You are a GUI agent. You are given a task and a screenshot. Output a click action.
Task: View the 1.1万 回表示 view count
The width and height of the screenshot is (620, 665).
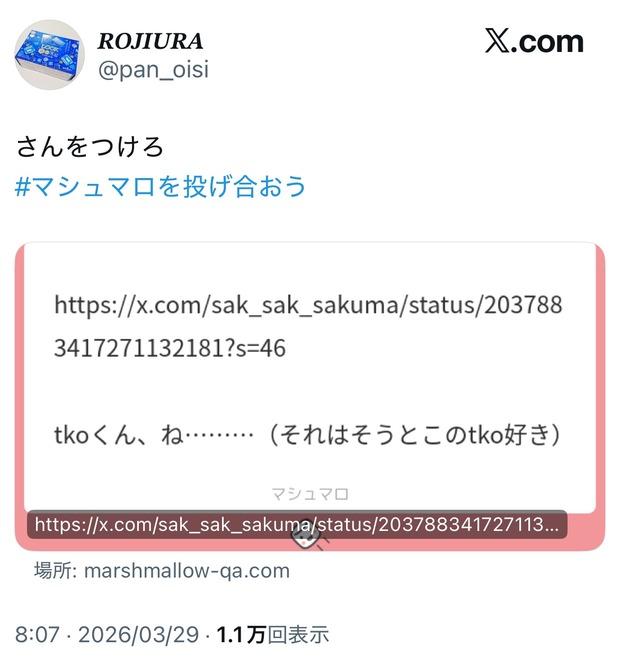click(x=273, y=635)
